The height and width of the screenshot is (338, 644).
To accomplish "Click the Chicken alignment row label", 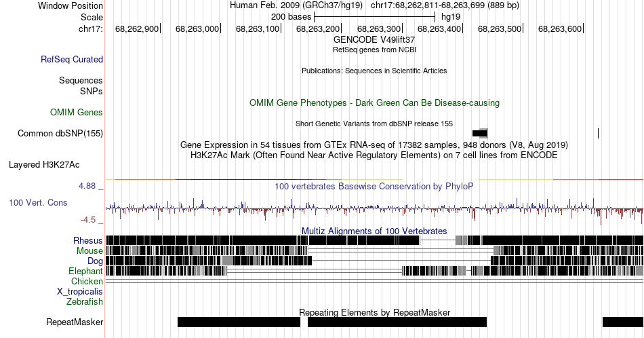I will [87, 281].
